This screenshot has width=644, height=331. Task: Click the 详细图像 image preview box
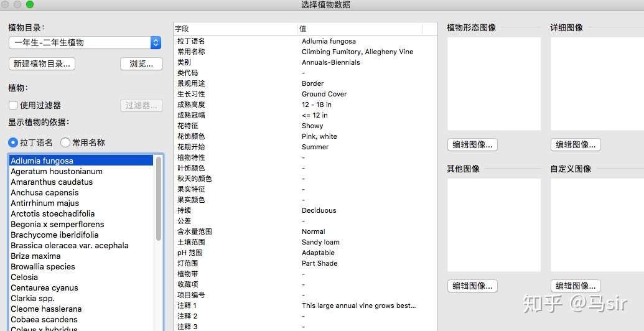point(597,84)
